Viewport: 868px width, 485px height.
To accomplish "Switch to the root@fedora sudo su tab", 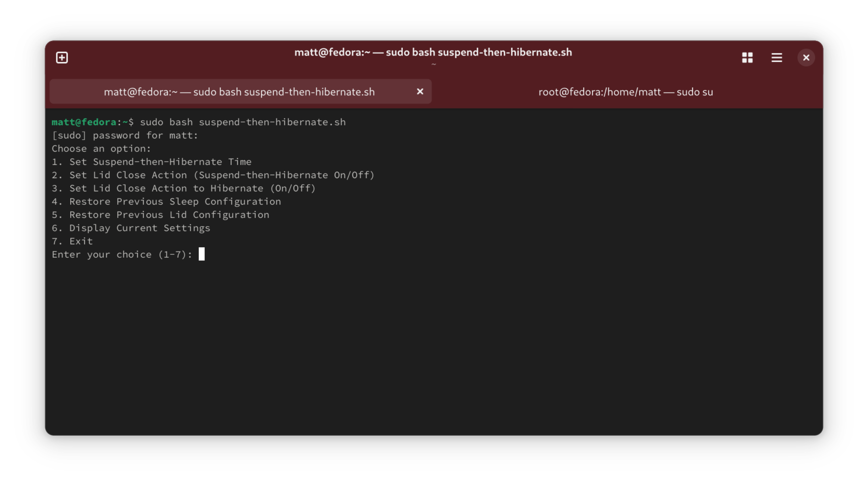I will pos(626,92).
